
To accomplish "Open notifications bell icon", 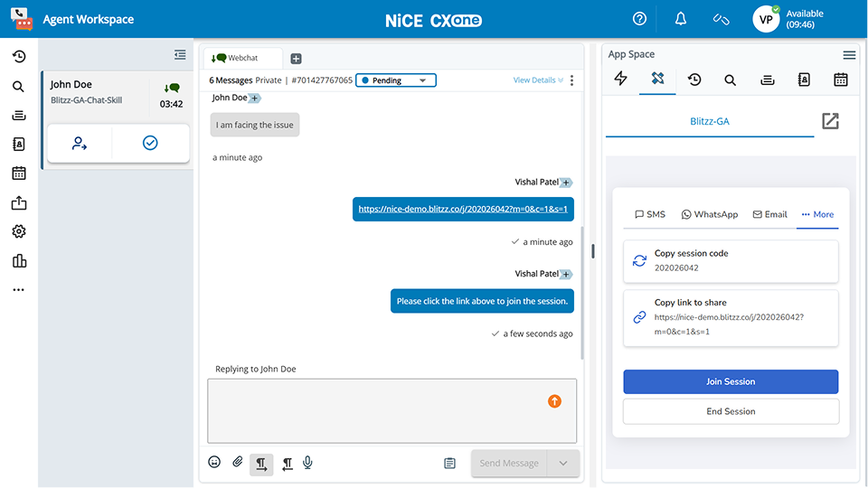I will tap(680, 19).
